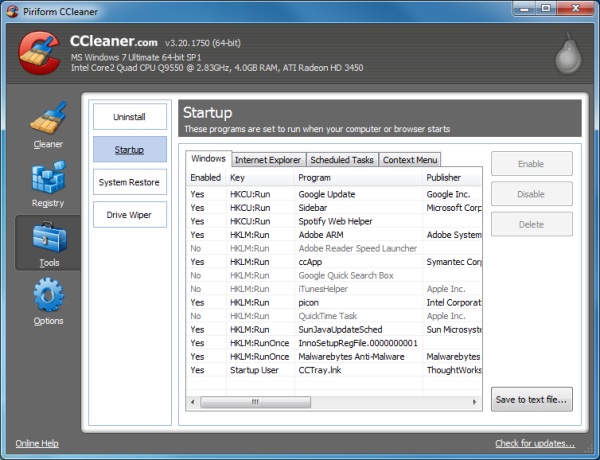The image size is (600, 460).
Task: Click the pear icon in header
Action: pos(569,54)
